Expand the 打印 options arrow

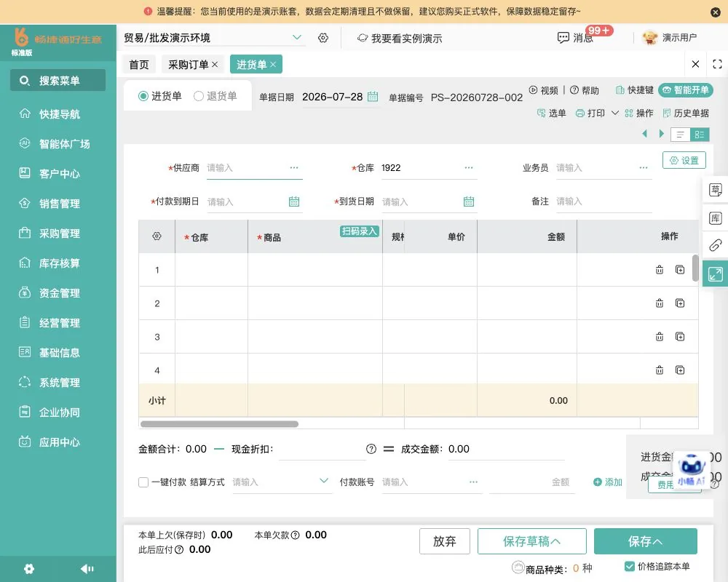614,113
